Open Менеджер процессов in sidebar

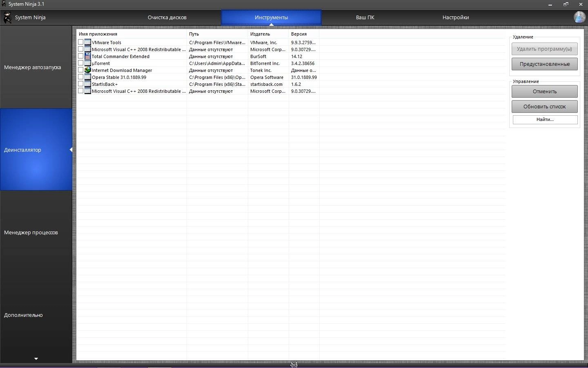[36, 232]
